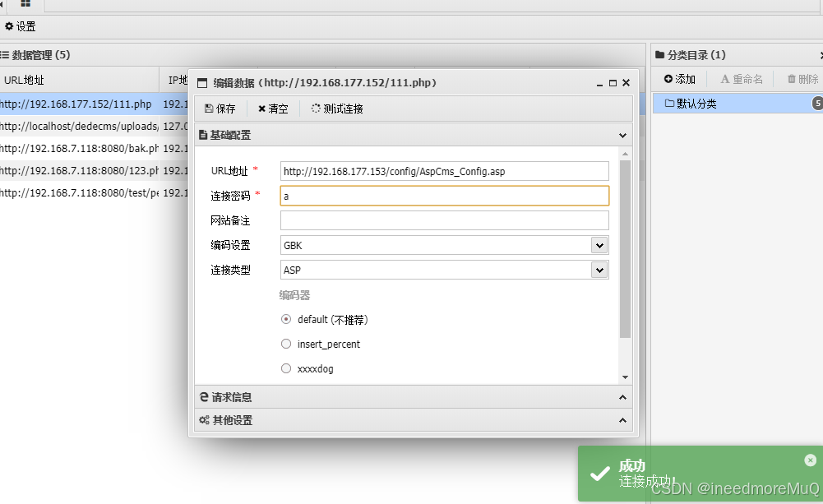Click the 清空 clear icon

click(272, 108)
